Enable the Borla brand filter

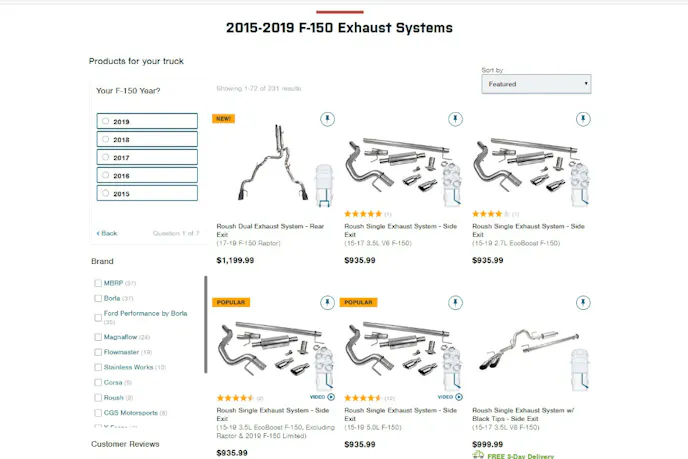[98, 298]
